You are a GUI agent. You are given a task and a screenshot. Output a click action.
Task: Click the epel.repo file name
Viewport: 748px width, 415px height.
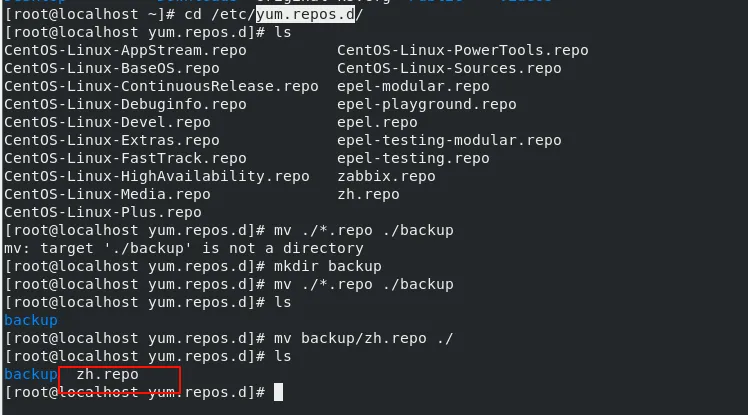(x=377, y=123)
